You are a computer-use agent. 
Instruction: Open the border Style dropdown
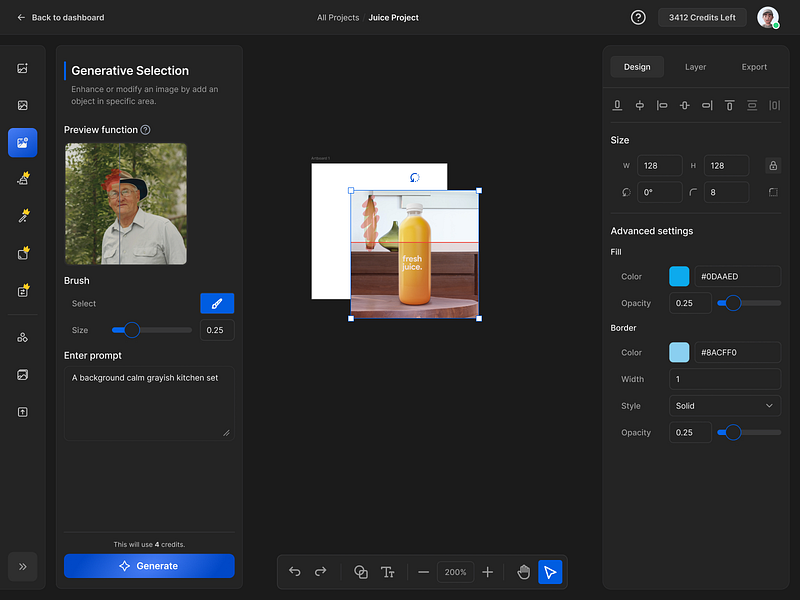pos(725,406)
